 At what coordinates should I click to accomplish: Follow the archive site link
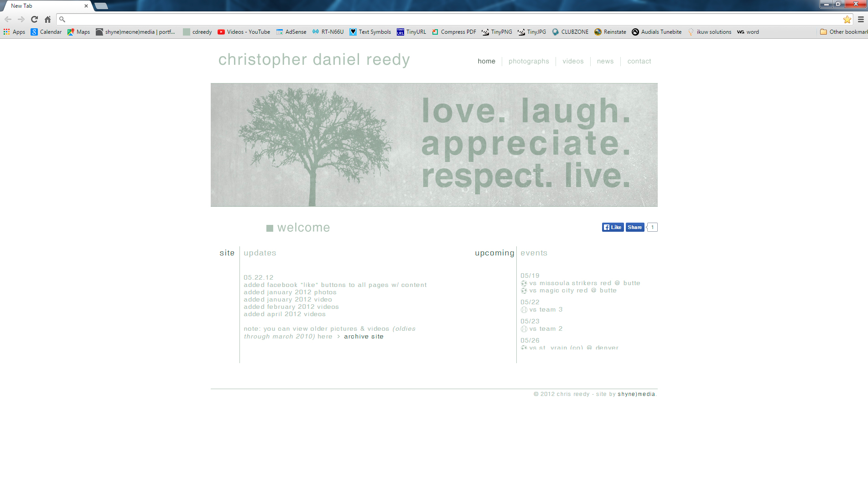click(364, 337)
